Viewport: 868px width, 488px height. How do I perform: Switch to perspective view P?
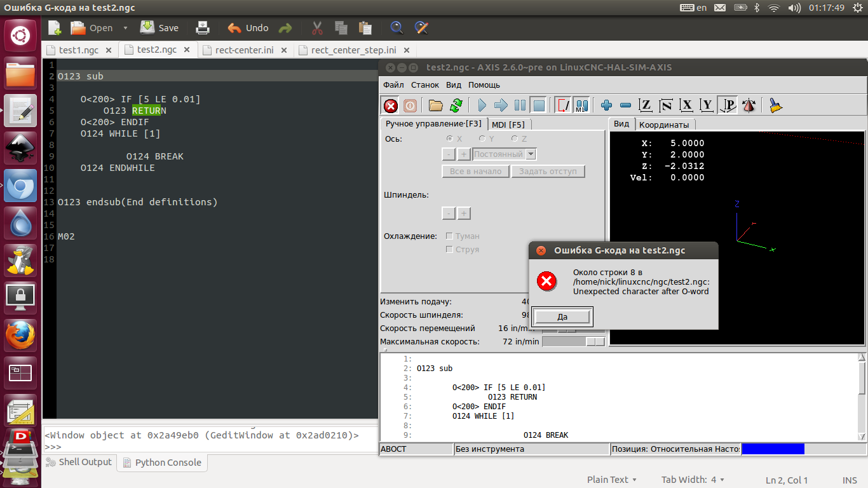coord(728,105)
